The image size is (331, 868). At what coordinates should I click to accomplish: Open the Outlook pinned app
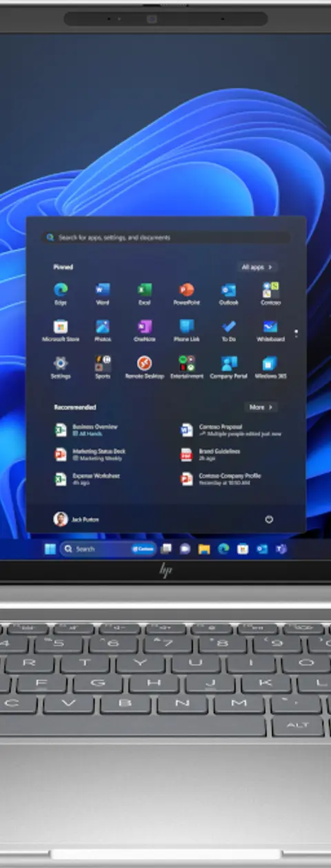pos(228,293)
